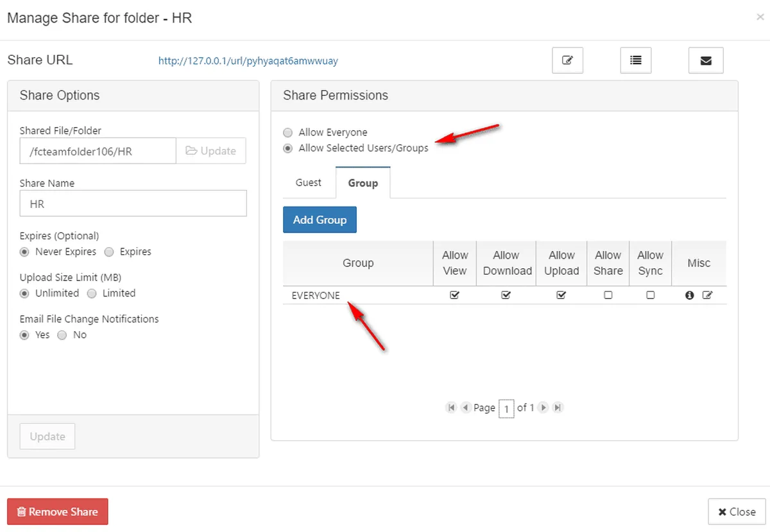Enable Allow Sync for EVERYONE
This screenshot has height=532, width=770.
(x=650, y=295)
